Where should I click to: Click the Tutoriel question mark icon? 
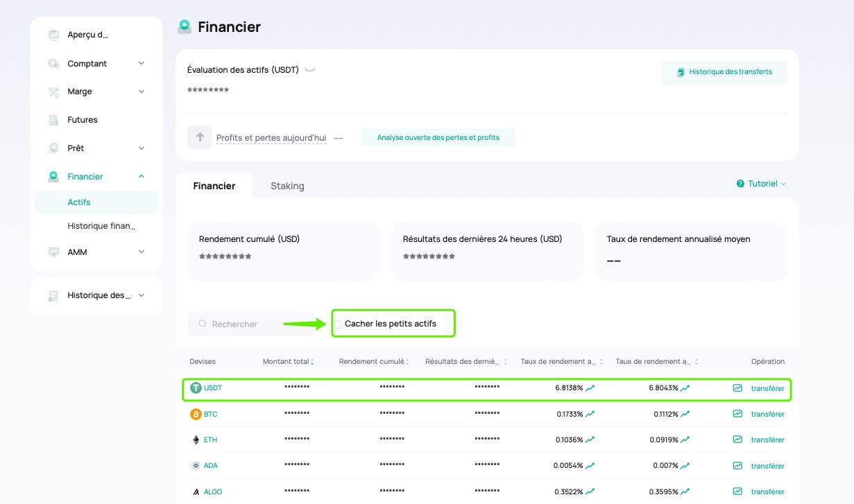tap(740, 184)
